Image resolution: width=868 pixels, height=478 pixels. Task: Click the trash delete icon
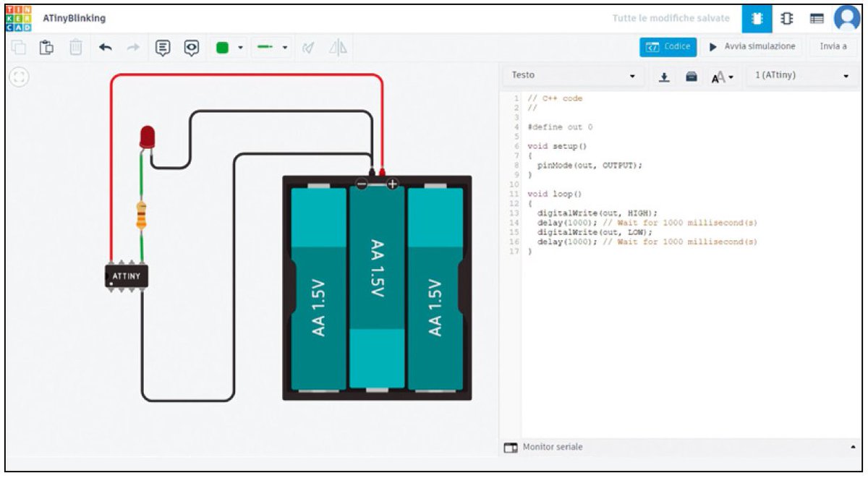[76, 48]
